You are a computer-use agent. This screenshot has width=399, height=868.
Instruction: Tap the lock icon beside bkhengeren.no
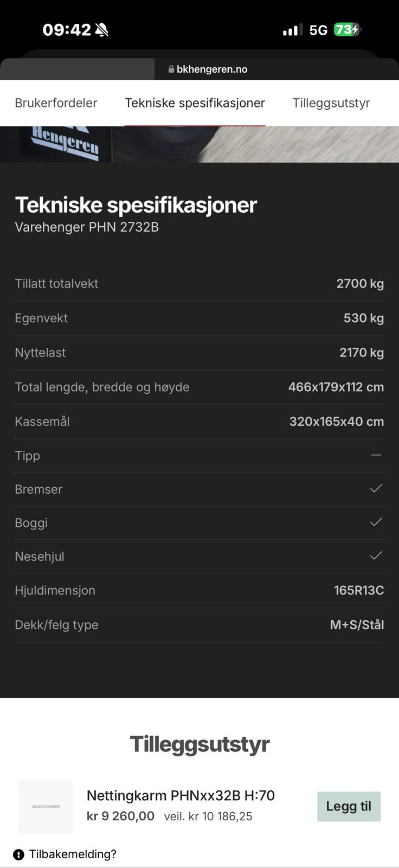coord(171,69)
